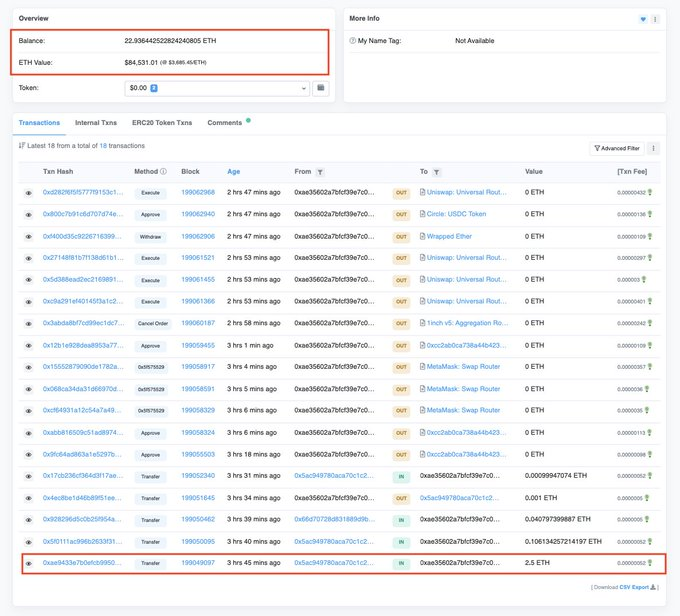Open block 199062968
The width and height of the screenshot is (680, 616).
(x=198, y=192)
